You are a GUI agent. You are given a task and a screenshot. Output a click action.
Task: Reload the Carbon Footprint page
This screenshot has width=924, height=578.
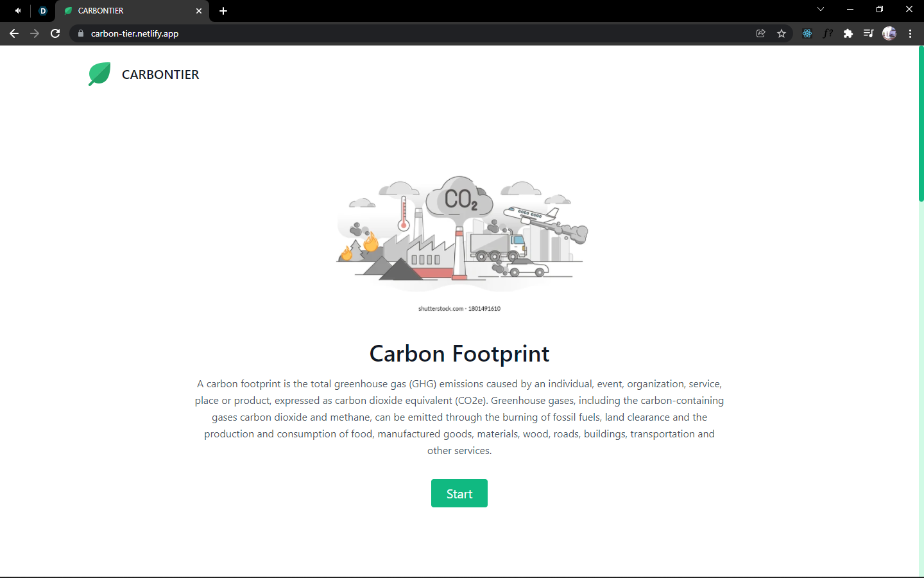pyautogui.click(x=55, y=33)
